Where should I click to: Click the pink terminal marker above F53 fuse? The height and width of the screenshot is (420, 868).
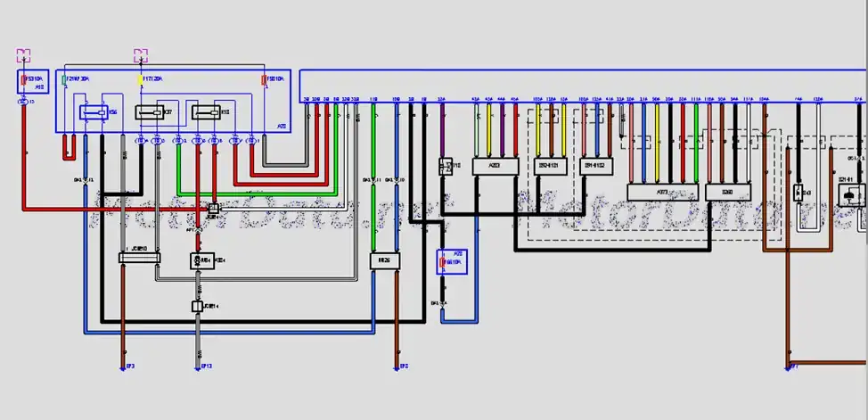pyautogui.click(x=24, y=56)
